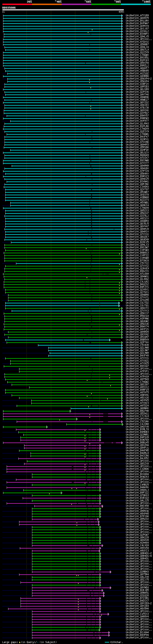Select the UniRef100_B1PC63 label
This screenshot has height=644, width=153.
(137, 60)
